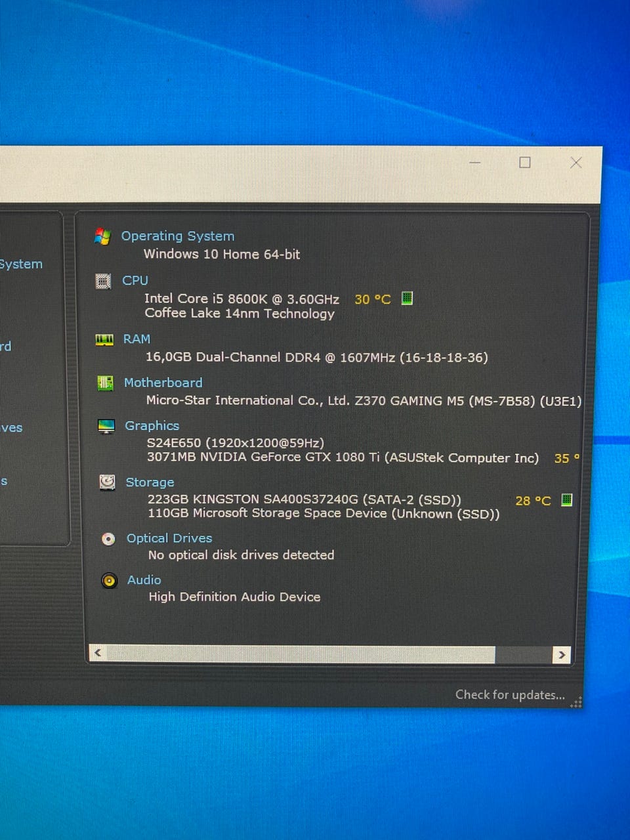This screenshot has height=840, width=630.
Task: Click the green storage temperature indicator icon
Action: tap(567, 499)
